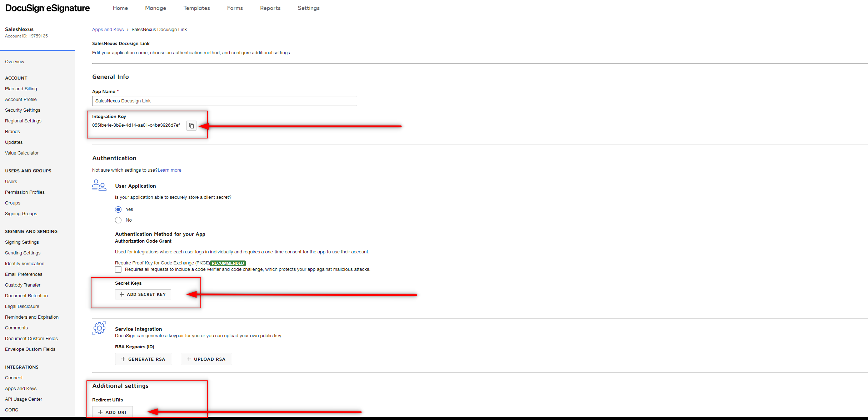Open CORS in the sidebar
This screenshot has width=868, height=420.
point(11,410)
